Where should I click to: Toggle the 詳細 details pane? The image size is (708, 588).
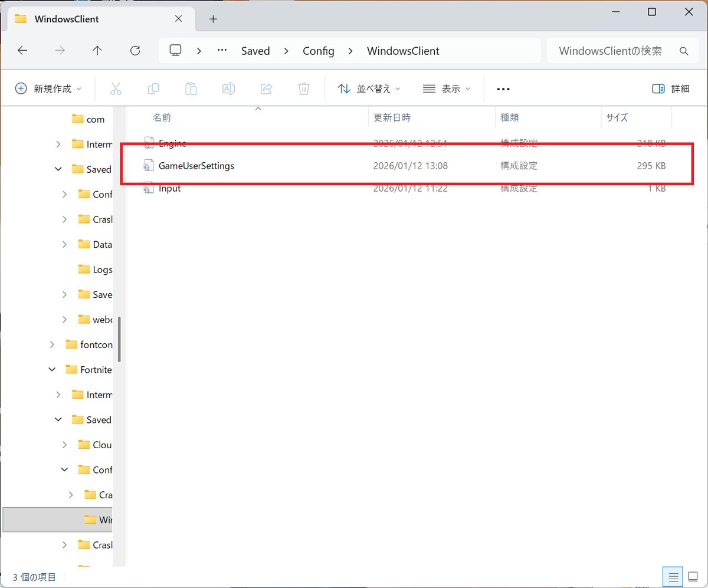coord(671,89)
